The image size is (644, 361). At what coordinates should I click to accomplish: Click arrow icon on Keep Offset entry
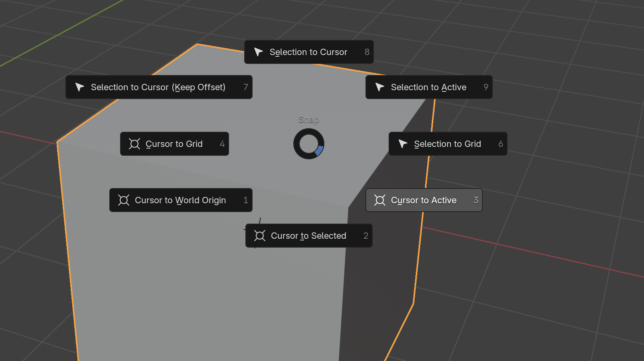[80, 87]
